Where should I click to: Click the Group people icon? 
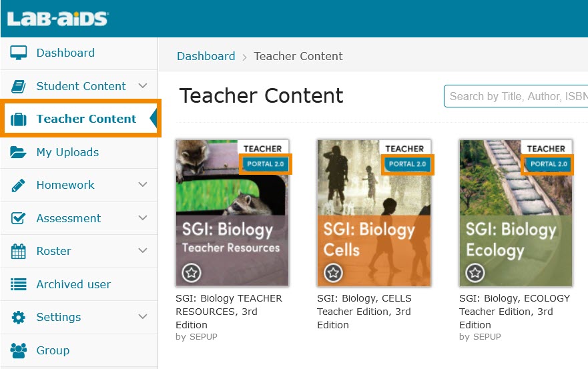[19, 350]
